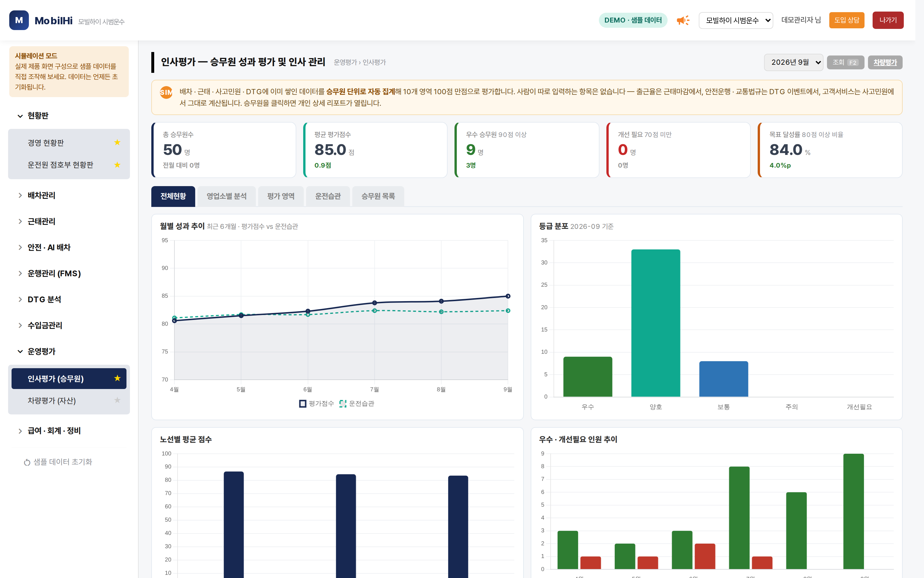Image resolution: width=924 pixels, height=578 pixels.
Task: Switch to the 승무원 목록 tab
Action: click(378, 197)
